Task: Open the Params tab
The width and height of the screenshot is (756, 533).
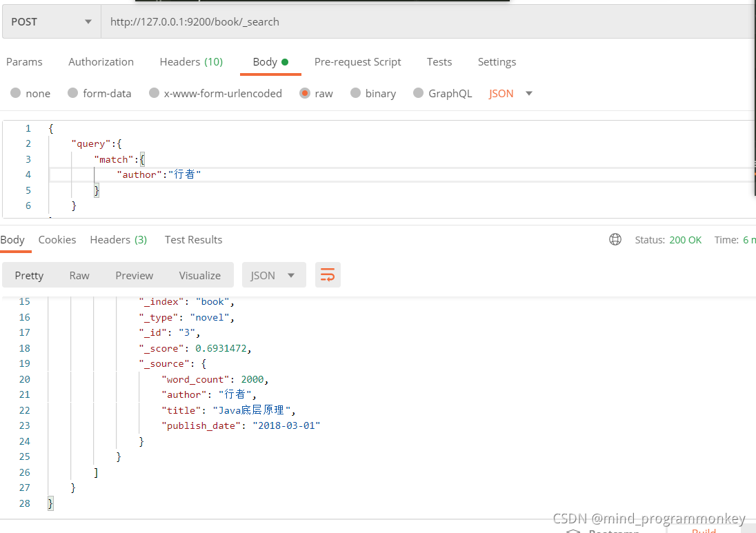Action: (x=24, y=61)
